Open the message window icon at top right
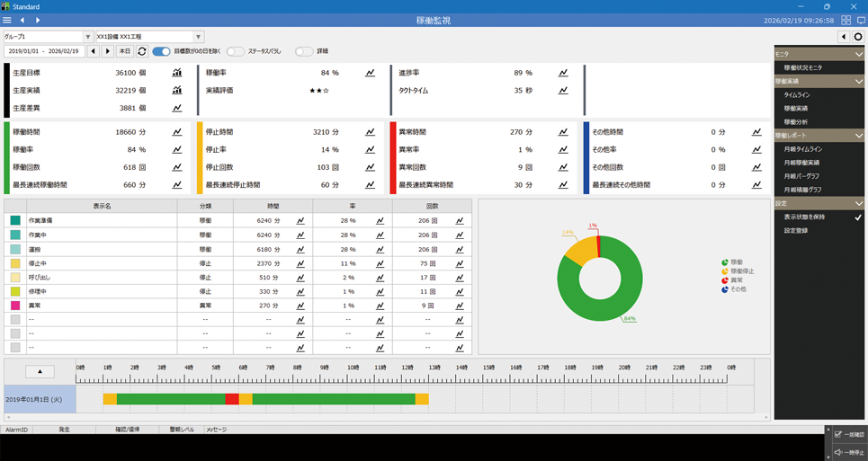 coord(861,20)
